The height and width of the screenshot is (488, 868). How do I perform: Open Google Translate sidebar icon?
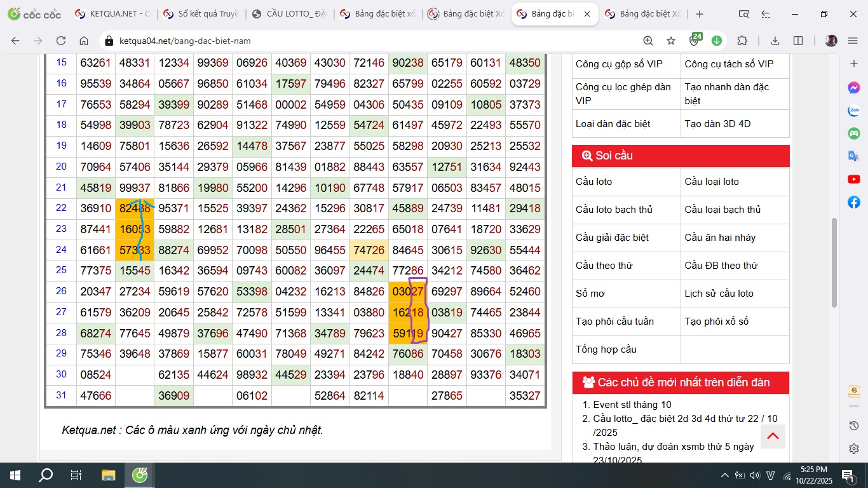click(x=854, y=156)
